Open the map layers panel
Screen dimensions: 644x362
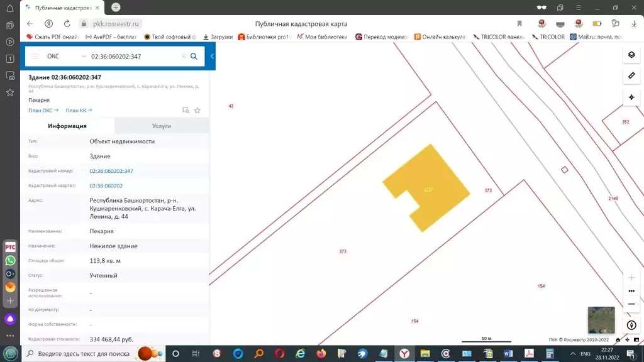(631, 55)
